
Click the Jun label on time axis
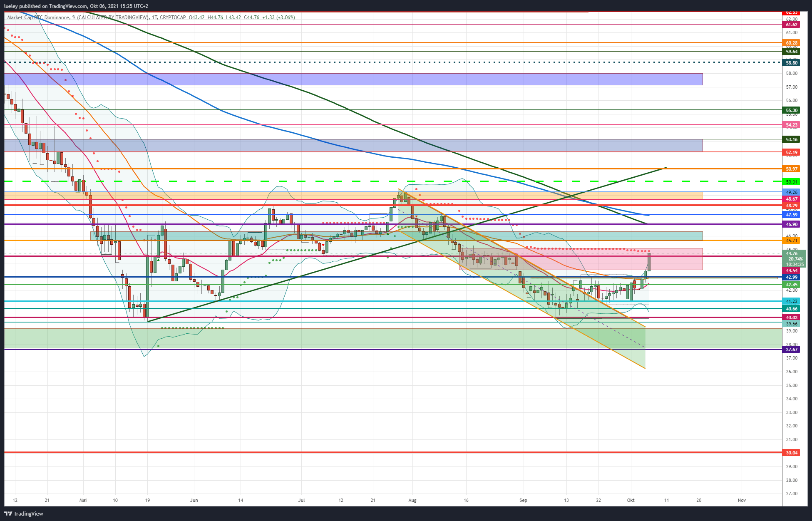(194, 500)
